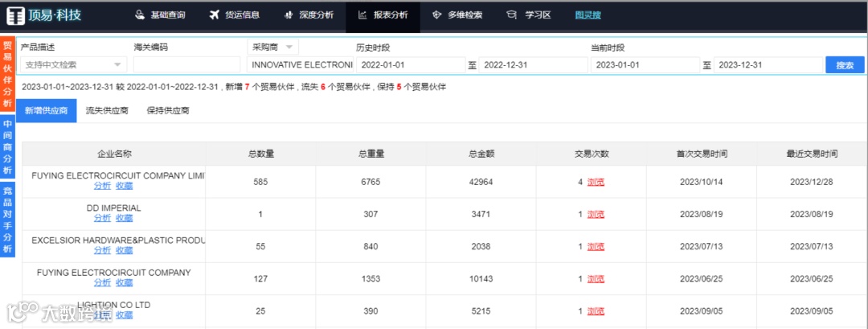
Task: Click the 企业名称 column header
Action: click(x=114, y=154)
